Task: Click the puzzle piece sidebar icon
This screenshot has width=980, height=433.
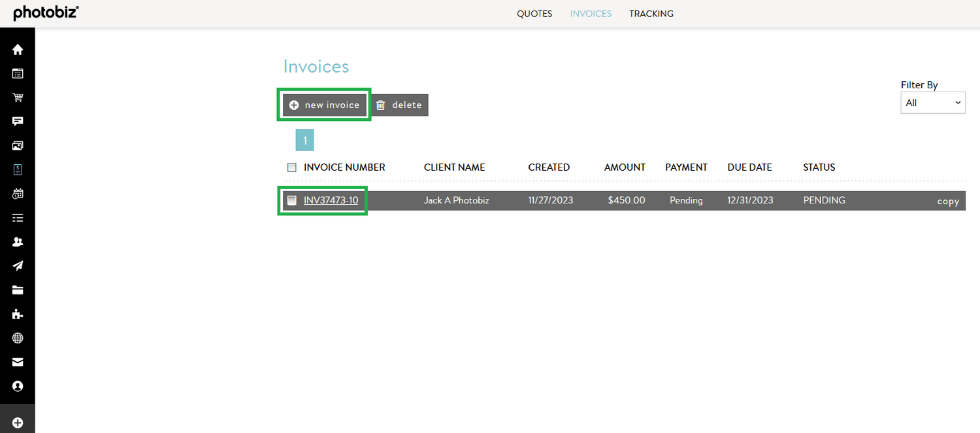Action: tap(18, 315)
